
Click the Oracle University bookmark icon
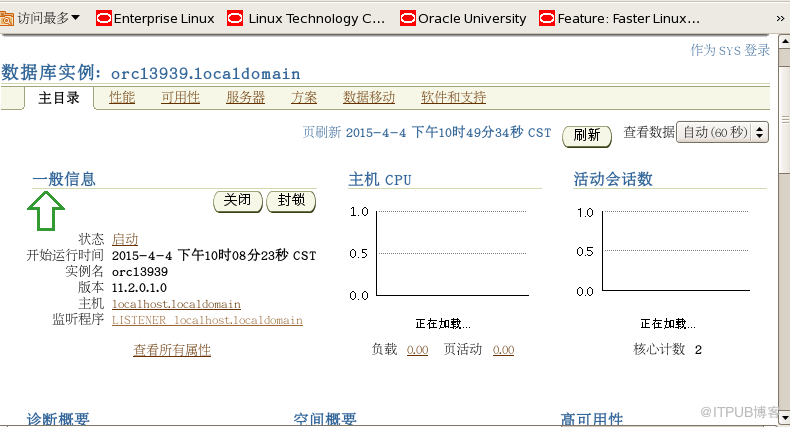[x=408, y=19]
